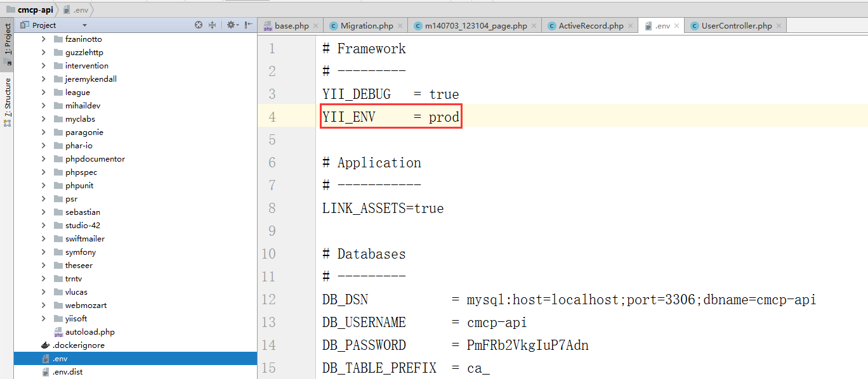
Task: Select the trntv folder icon
Action: click(x=58, y=278)
